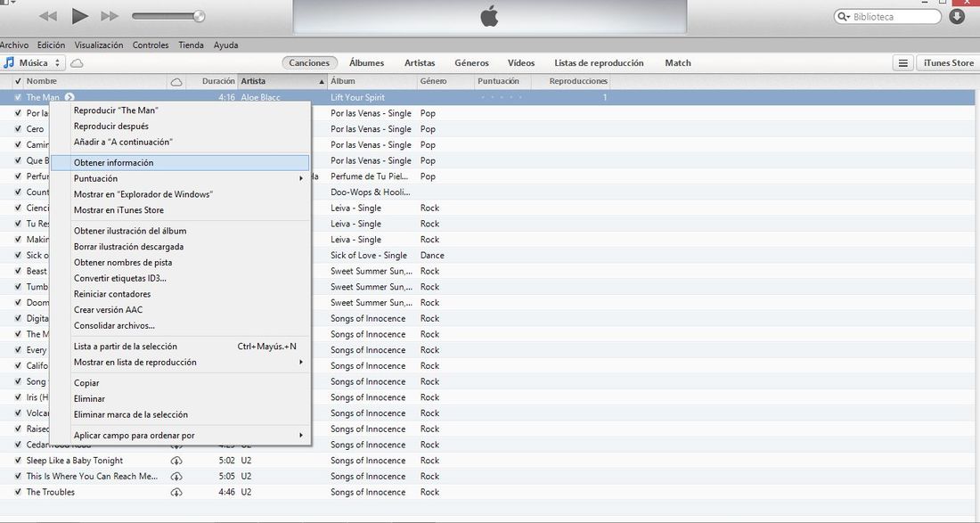Click the iCloud icon beside Música
The image size is (980, 523).
77,63
